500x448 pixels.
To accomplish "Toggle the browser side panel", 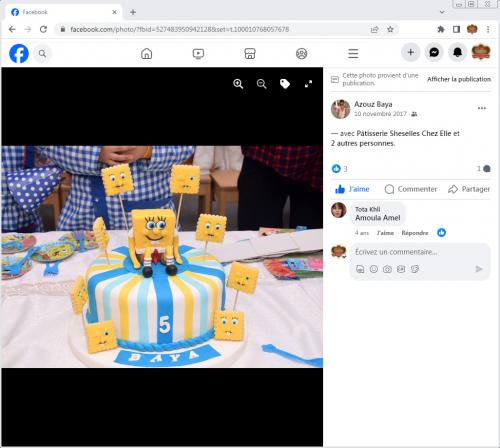I will click(456, 29).
